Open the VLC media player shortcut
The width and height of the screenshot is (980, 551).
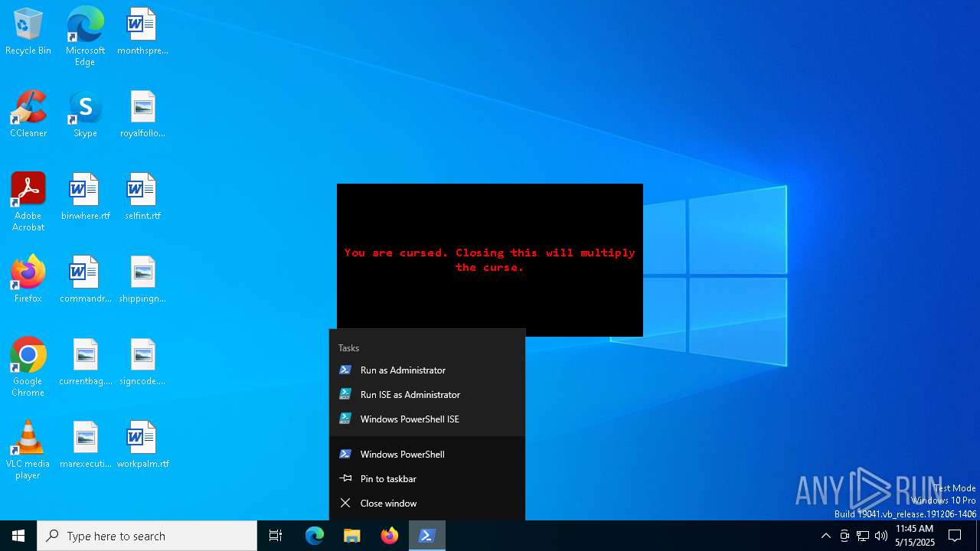pyautogui.click(x=28, y=450)
